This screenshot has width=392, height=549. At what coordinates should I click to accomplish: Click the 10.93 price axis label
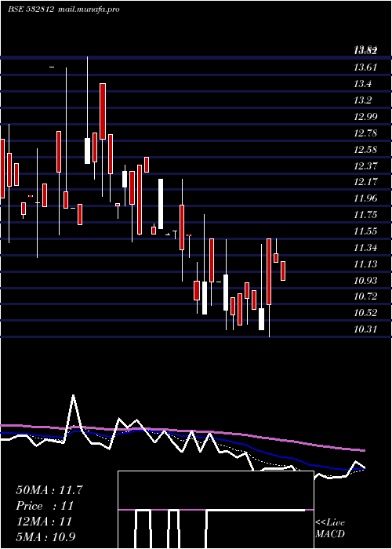tap(365, 280)
